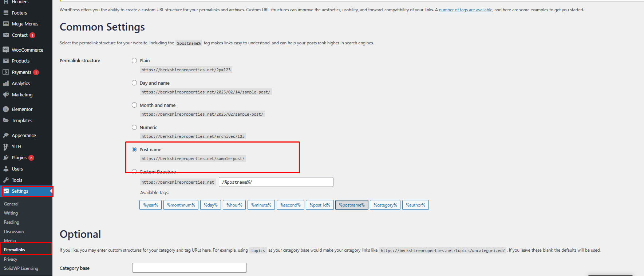Click the Payments notification badge

click(x=36, y=72)
